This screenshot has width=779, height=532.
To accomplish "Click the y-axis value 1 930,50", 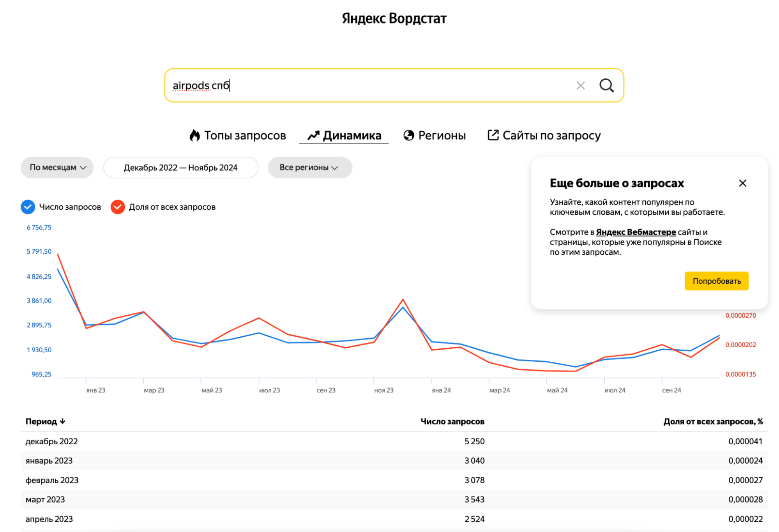I will (39, 350).
